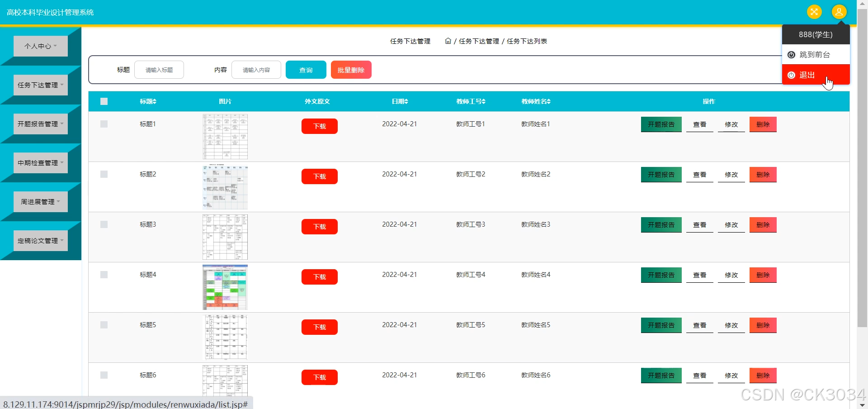
Task: Open the image thumbnail for 标题1
Action: pyautogui.click(x=225, y=137)
